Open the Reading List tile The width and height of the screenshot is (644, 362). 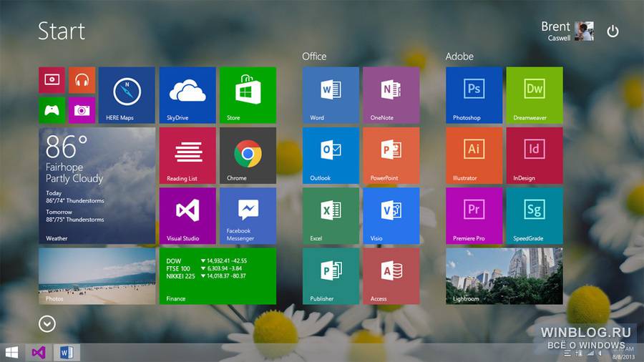187,155
